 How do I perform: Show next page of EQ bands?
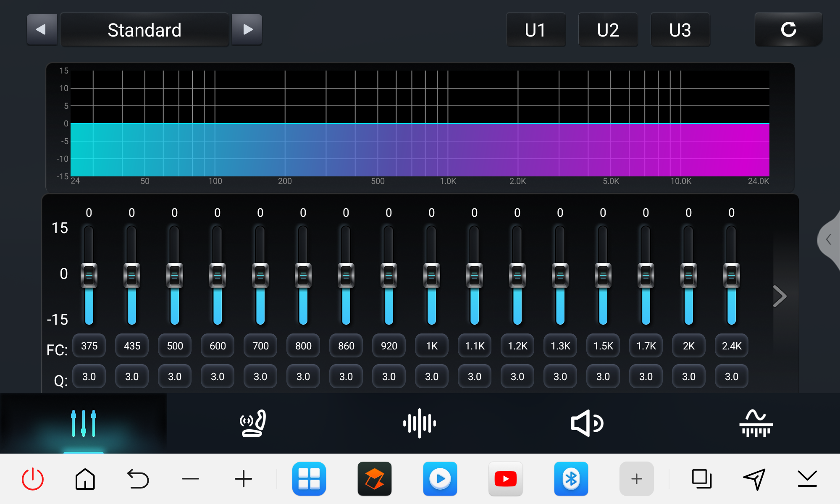[780, 296]
